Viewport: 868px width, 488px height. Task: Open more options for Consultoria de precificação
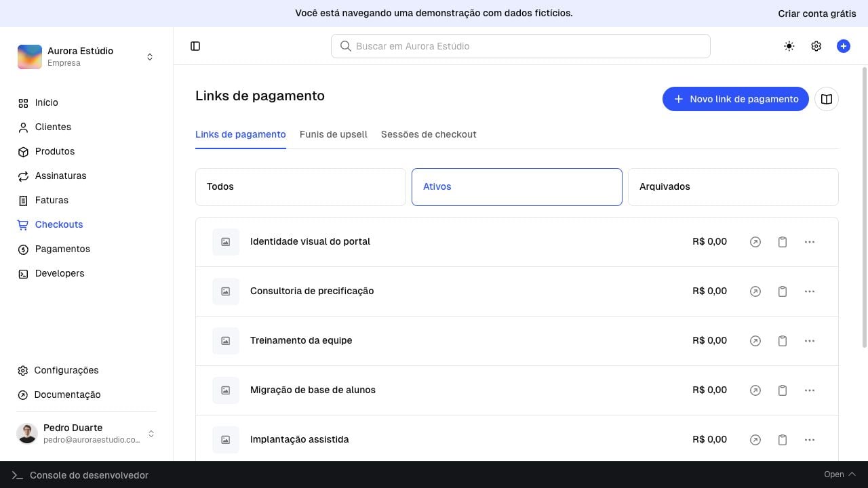click(x=809, y=291)
